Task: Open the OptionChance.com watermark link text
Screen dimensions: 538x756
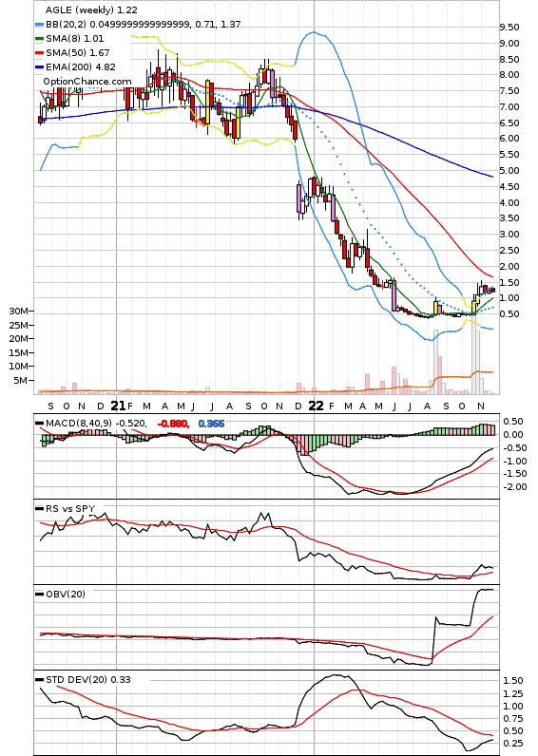Action: (x=87, y=81)
